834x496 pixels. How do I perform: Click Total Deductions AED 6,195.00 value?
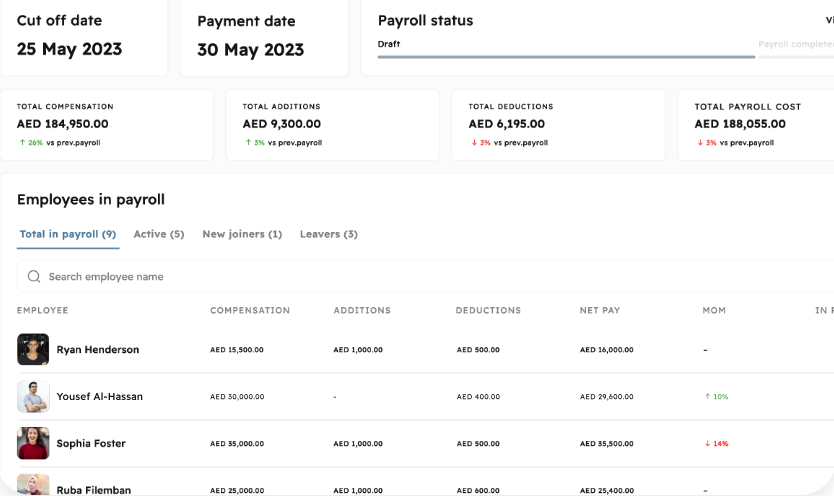coord(507,124)
